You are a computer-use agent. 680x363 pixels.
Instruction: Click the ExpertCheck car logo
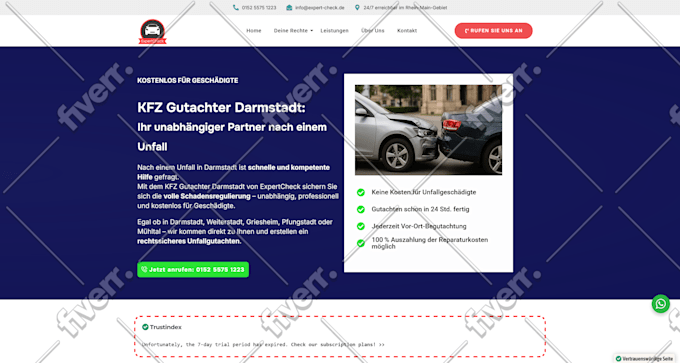click(152, 32)
